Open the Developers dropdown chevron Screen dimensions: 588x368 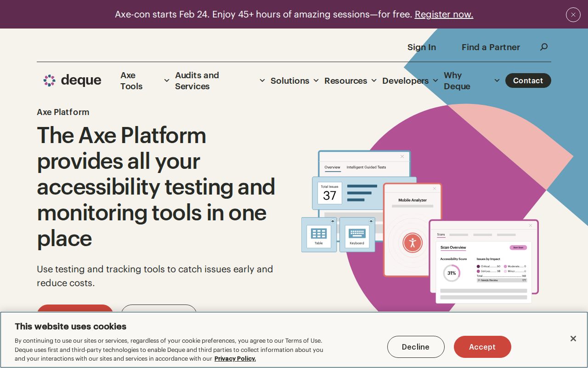coord(435,80)
